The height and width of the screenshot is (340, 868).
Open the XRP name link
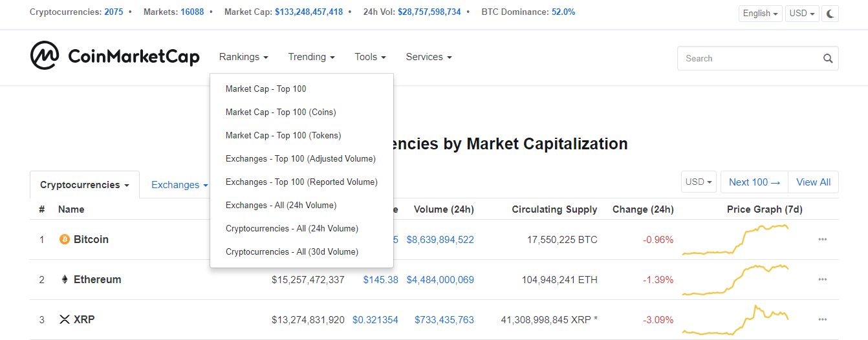tap(84, 319)
